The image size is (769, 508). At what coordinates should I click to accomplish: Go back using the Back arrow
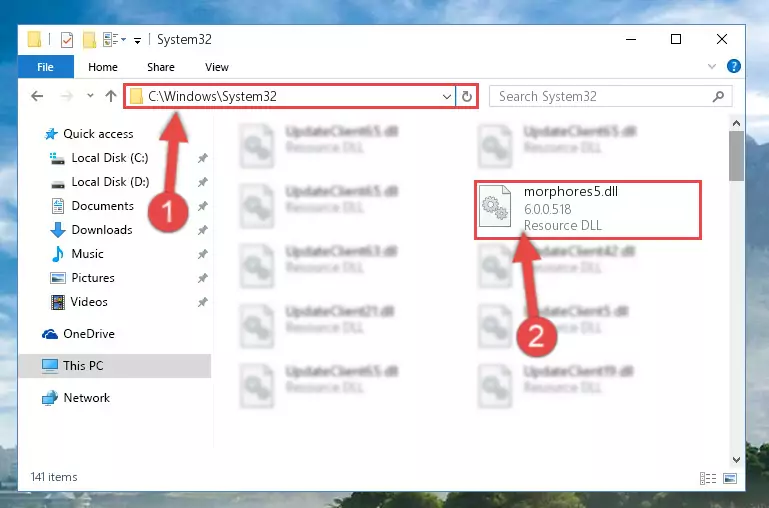37,96
